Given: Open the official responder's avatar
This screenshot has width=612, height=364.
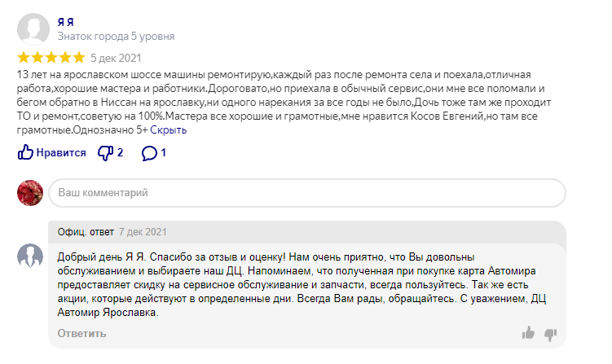Looking at the screenshot, I should pyautogui.click(x=30, y=257).
